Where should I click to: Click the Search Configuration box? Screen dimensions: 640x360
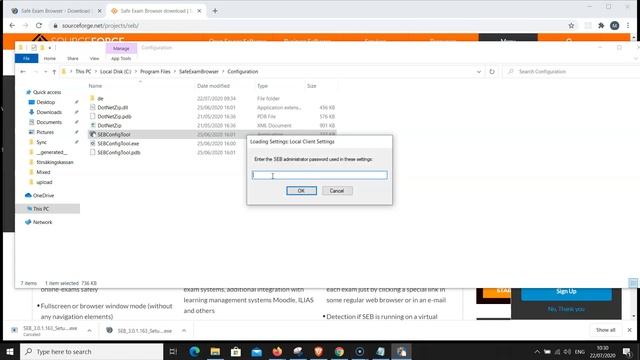[571, 71]
